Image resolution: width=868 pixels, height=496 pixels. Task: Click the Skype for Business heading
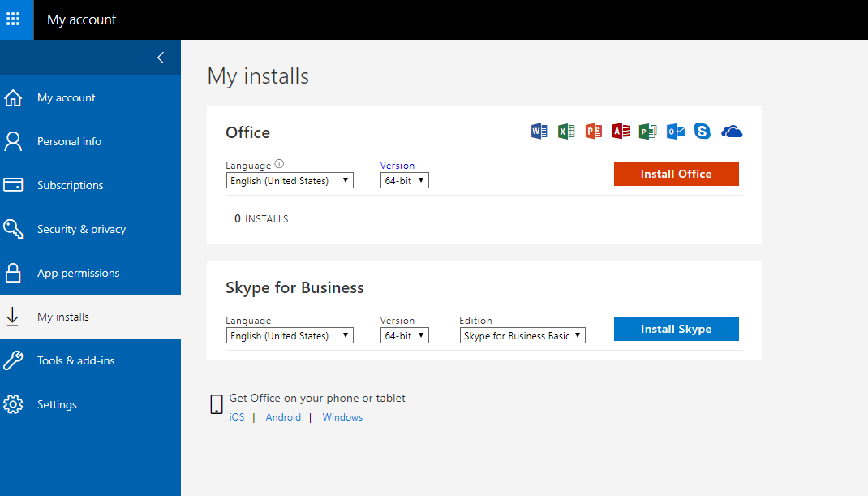tap(294, 287)
